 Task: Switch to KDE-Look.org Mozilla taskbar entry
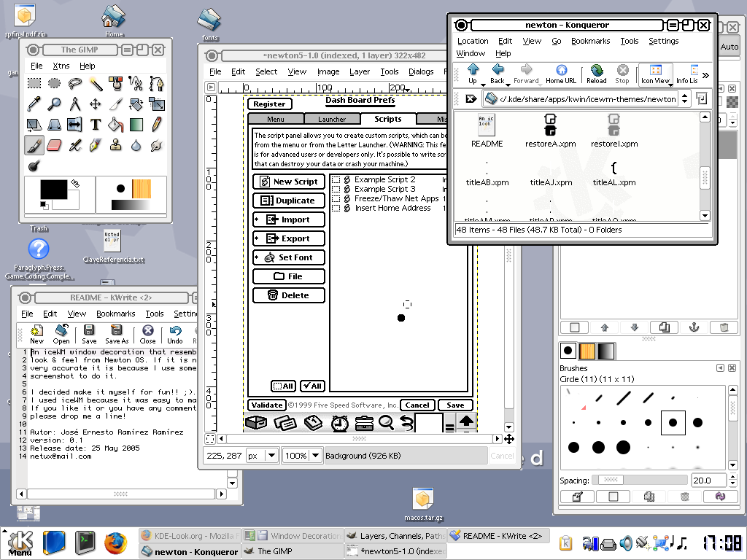[190, 536]
